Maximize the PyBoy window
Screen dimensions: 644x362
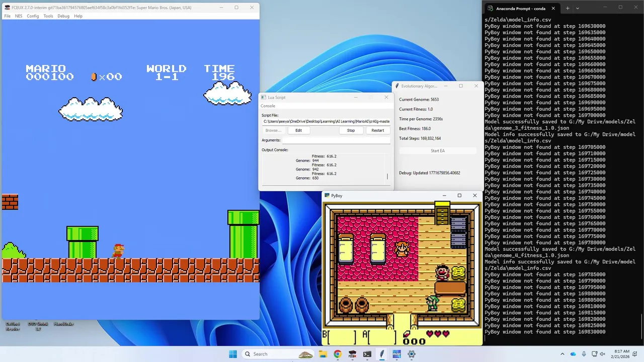point(459,195)
